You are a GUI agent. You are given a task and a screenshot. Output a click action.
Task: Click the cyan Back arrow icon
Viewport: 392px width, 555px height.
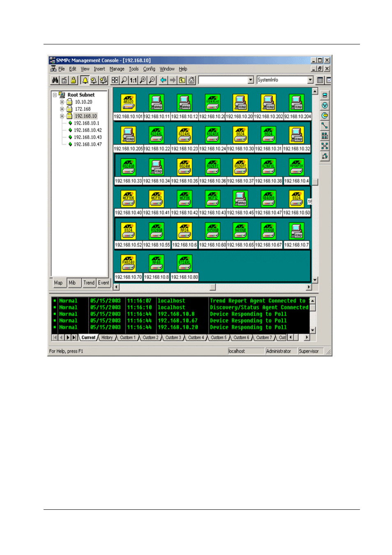163,80
